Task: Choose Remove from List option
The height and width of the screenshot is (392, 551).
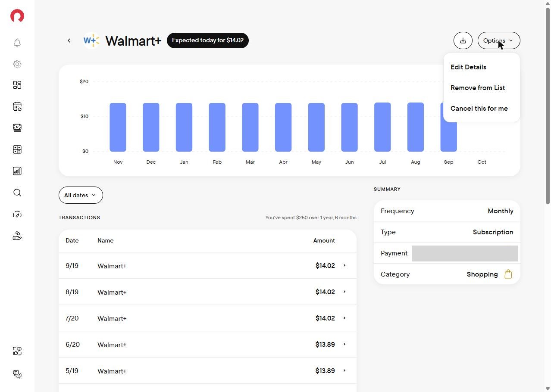Action: pos(478,88)
